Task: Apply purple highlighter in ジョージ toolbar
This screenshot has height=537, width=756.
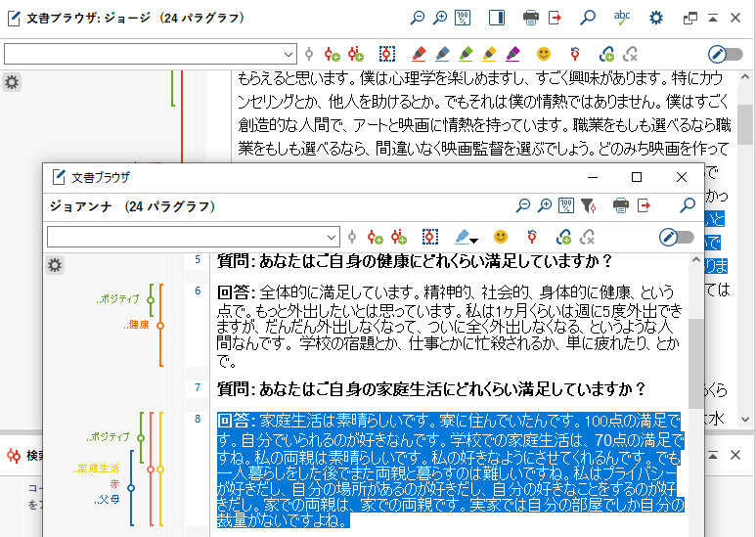Action: click(x=513, y=54)
